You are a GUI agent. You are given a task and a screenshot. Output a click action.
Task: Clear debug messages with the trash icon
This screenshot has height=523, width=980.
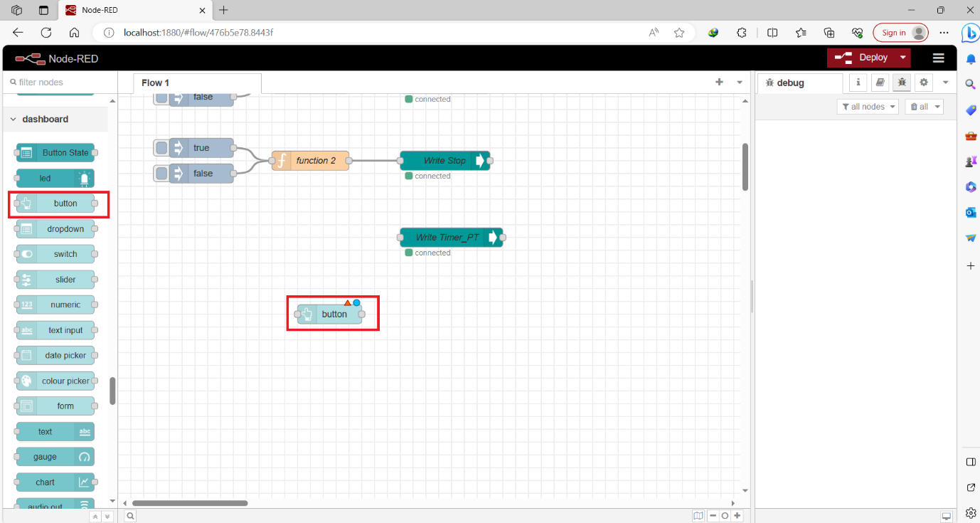(x=917, y=106)
